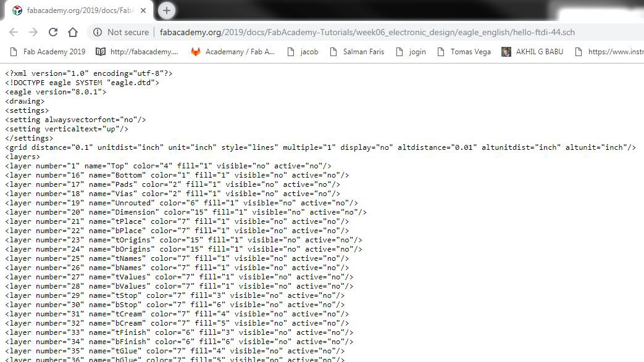Click the browser forward arrow

[33, 32]
